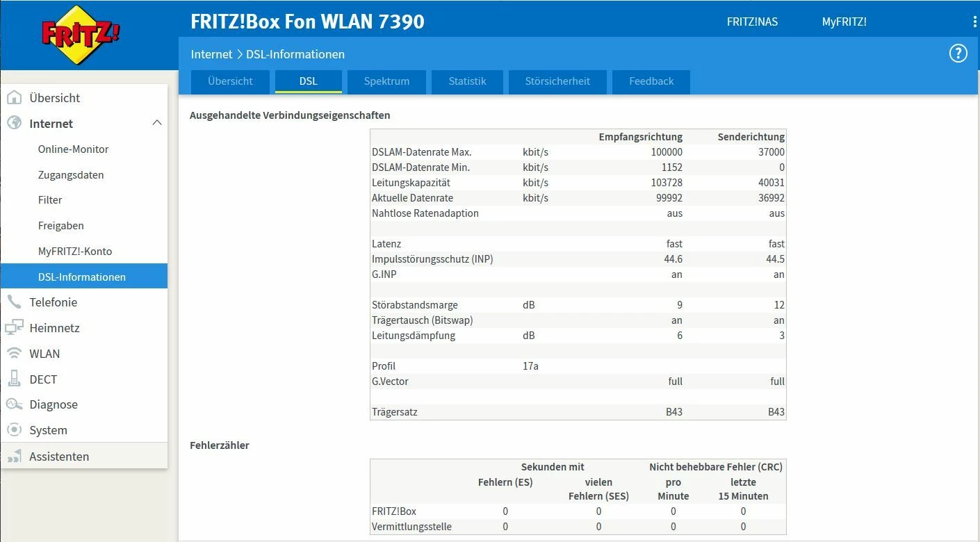This screenshot has width=980, height=542.
Task: Switch to the Übersicht tab
Action: coord(230,81)
